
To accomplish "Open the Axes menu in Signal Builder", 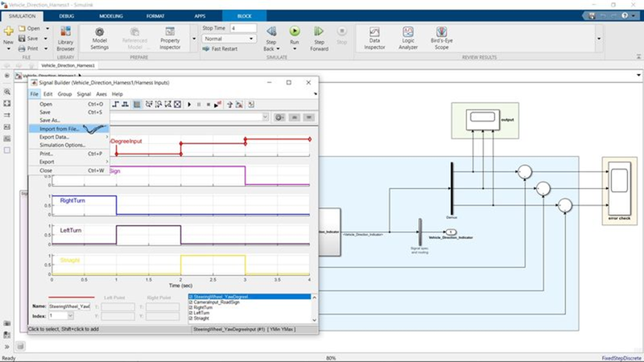I will pos(101,94).
